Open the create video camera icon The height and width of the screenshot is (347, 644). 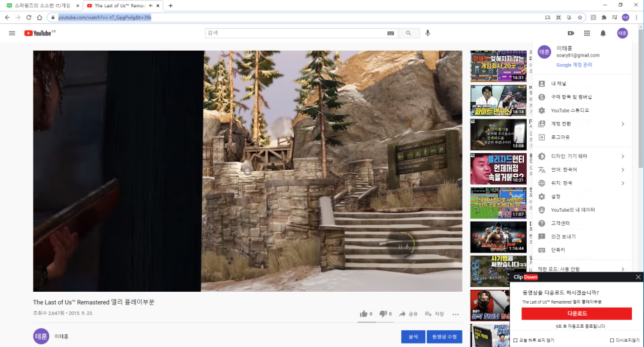571,33
